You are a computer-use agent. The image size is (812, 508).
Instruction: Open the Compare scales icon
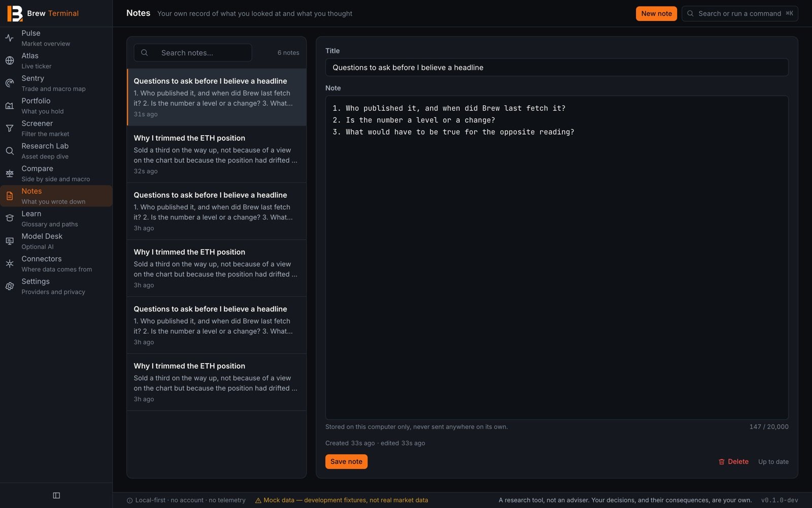coord(10,174)
